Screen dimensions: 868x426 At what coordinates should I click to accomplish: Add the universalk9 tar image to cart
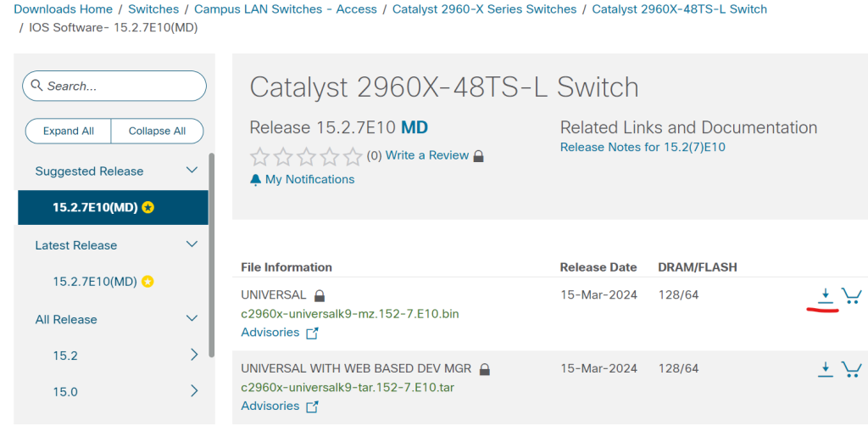pos(851,369)
